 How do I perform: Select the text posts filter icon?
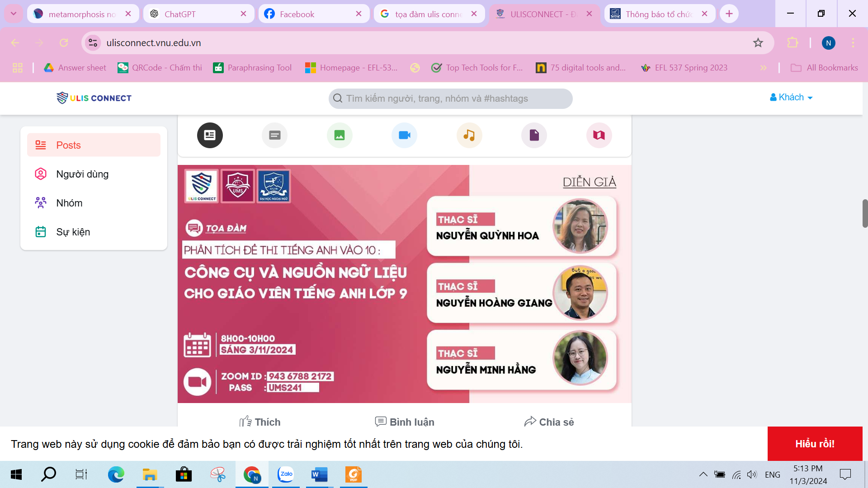coord(274,135)
